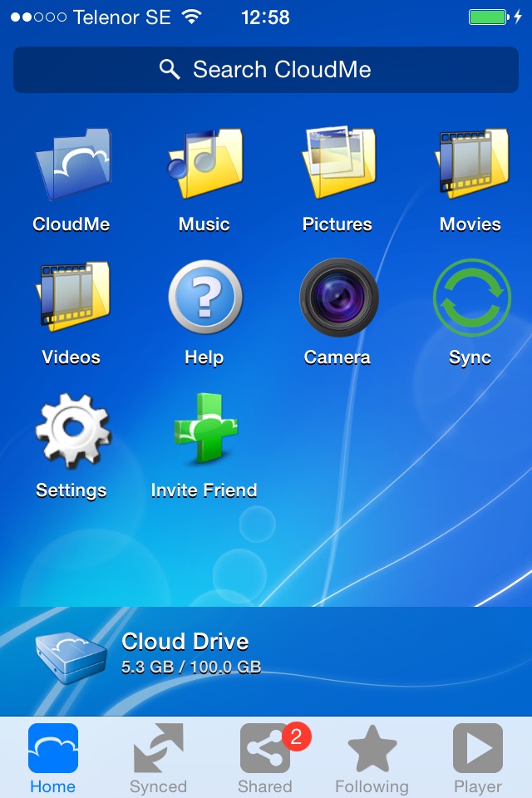Click the search magnifier icon
Image resolution: width=532 pixels, height=798 pixels.
170,69
